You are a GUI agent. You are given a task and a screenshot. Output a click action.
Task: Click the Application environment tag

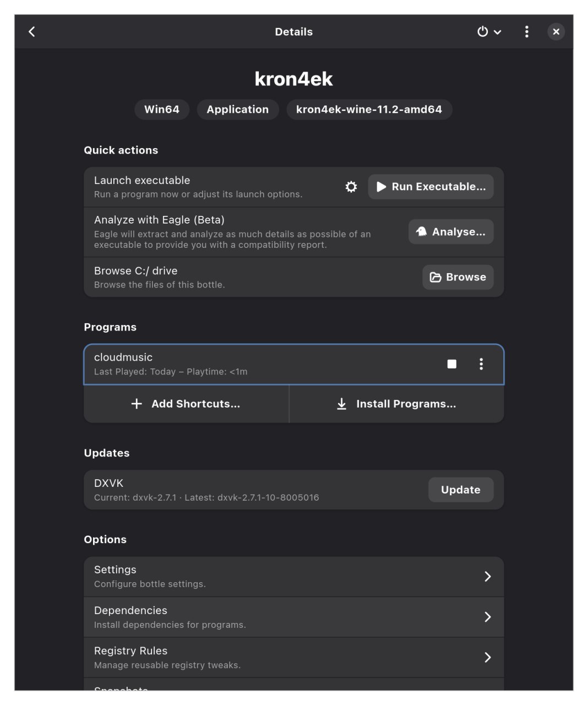point(237,110)
